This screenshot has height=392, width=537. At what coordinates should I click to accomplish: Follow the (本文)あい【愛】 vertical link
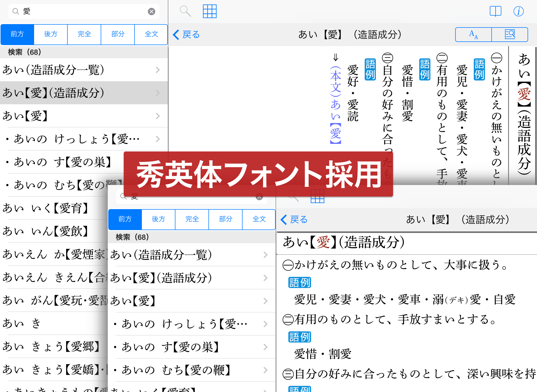(x=336, y=105)
